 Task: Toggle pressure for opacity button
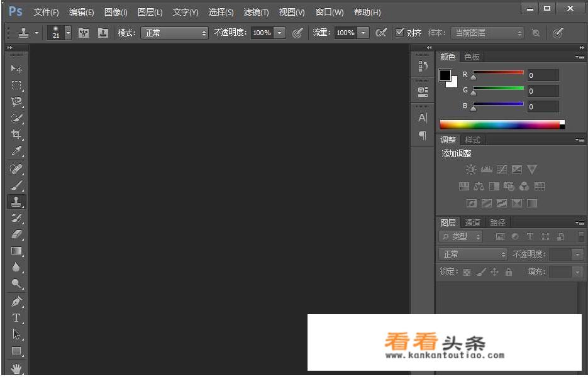(x=297, y=33)
